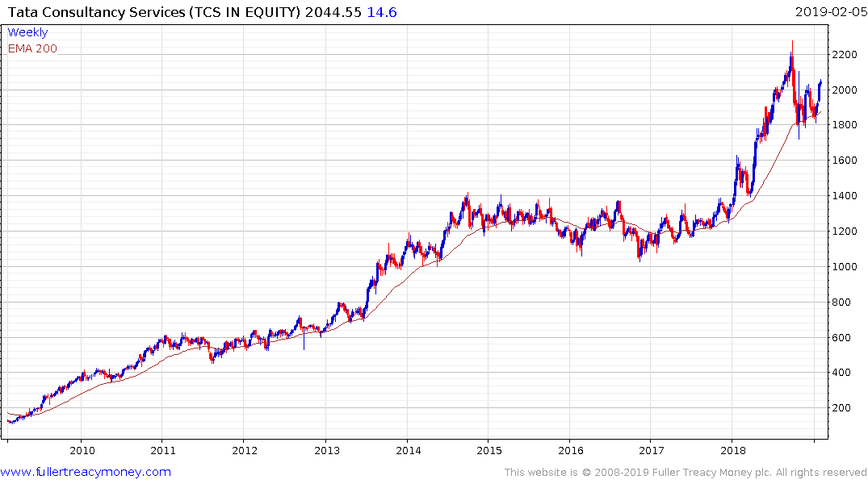The width and height of the screenshot is (868, 484).
Task: Select the change value 14.6
Action: [x=382, y=12]
